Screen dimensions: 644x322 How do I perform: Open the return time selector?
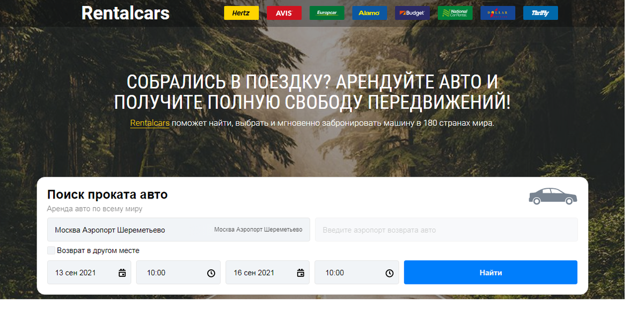point(389,272)
